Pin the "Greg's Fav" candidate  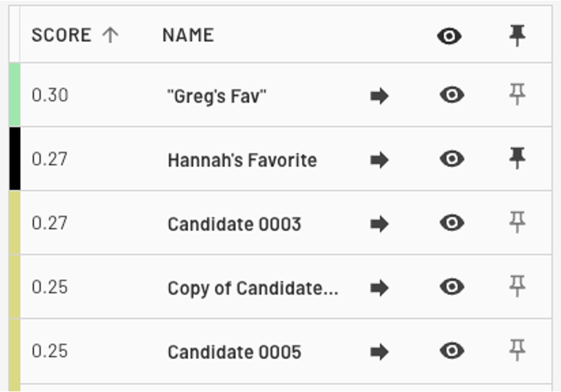click(x=517, y=95)
